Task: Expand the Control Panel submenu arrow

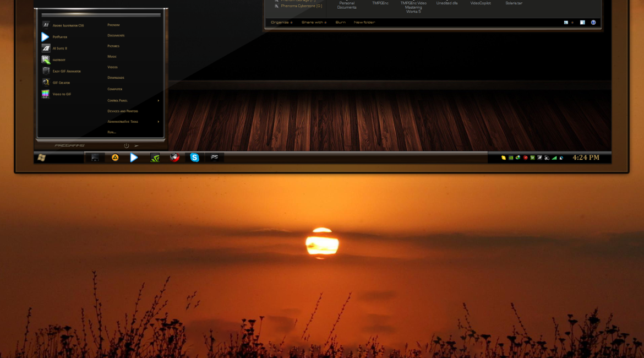Action: (159, 100)
